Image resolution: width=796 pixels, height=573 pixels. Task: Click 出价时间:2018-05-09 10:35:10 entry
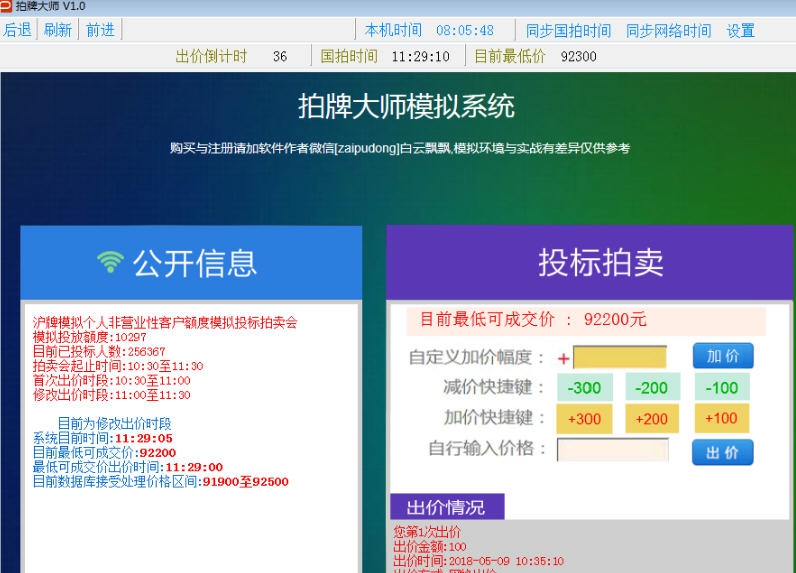pos(479,561)
